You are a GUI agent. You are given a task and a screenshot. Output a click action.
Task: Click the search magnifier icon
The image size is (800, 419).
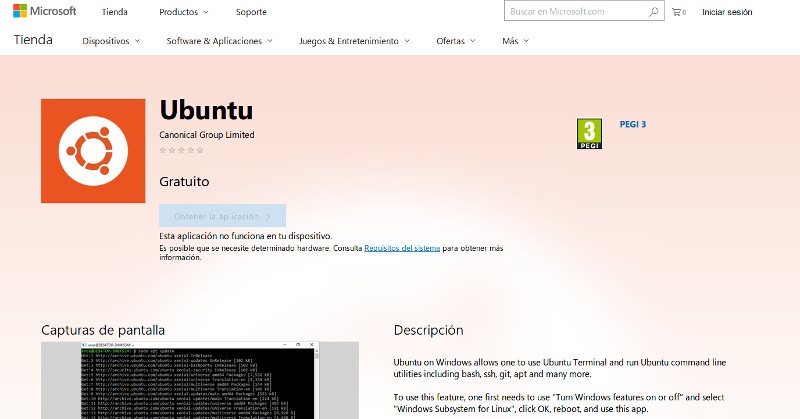[654, 12]
